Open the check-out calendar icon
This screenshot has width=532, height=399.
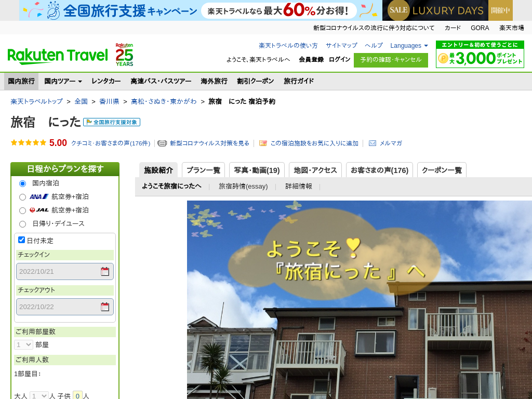105,307
